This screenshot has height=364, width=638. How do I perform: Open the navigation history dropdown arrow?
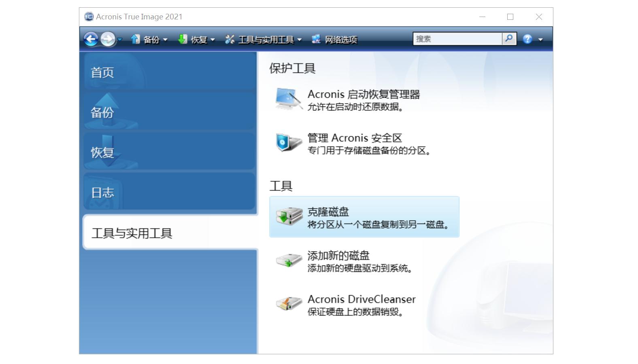[119, 39]
